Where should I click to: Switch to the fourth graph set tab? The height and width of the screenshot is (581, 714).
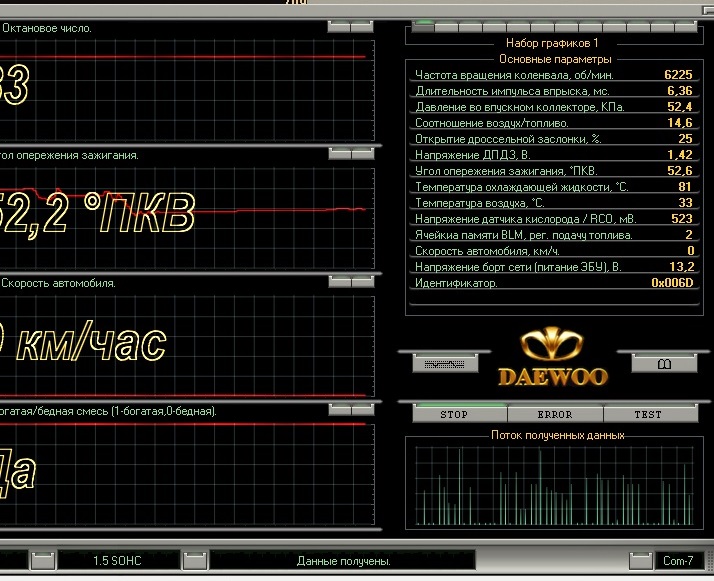click(x=495, y=27)
